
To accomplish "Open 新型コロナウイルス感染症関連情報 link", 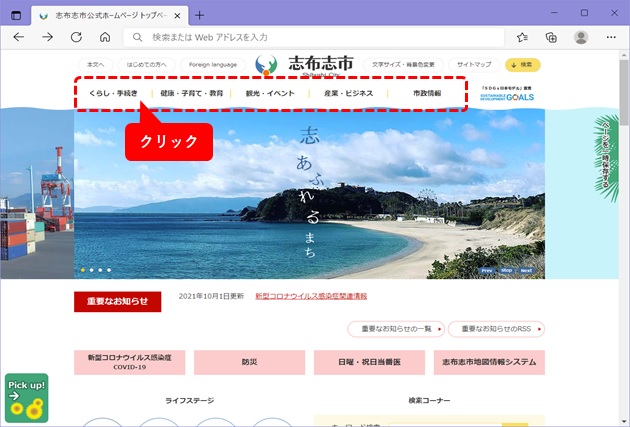I will pyautogui.click(x=311, y=296).
